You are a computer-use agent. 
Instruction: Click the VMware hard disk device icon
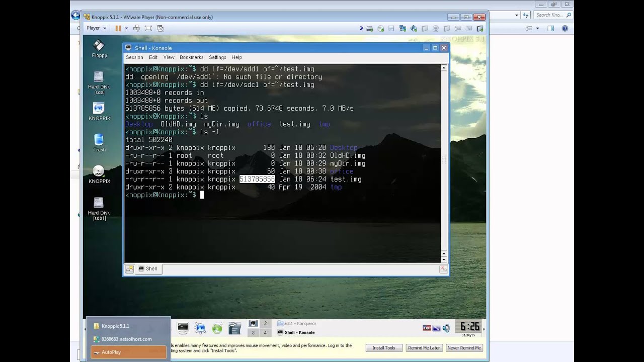pyautogui.click(x=370, y=29)
